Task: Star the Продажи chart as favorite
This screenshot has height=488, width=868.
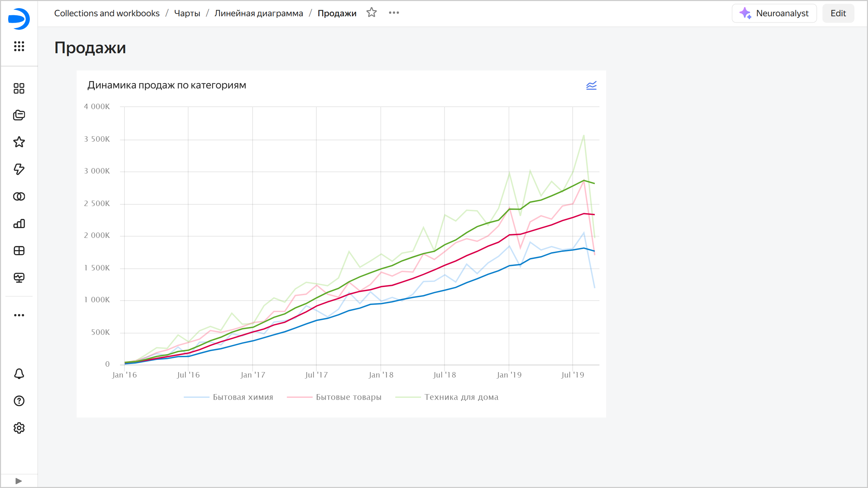Action: tap(372, 13)
